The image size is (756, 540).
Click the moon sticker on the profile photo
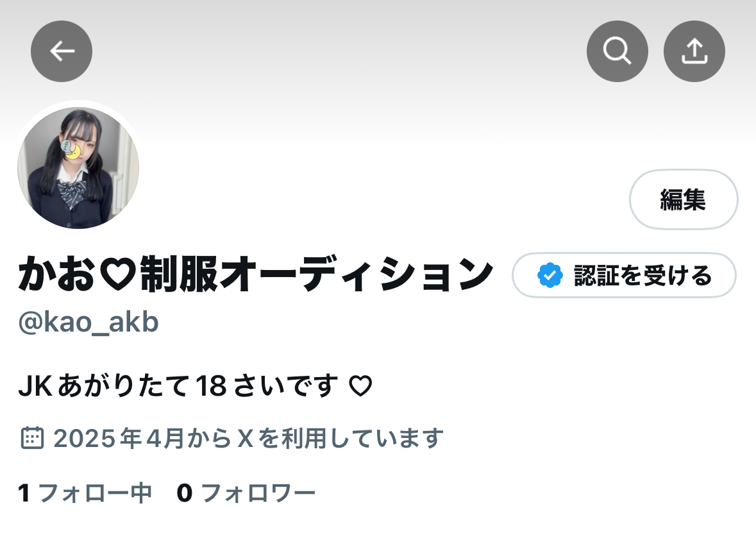71,149
